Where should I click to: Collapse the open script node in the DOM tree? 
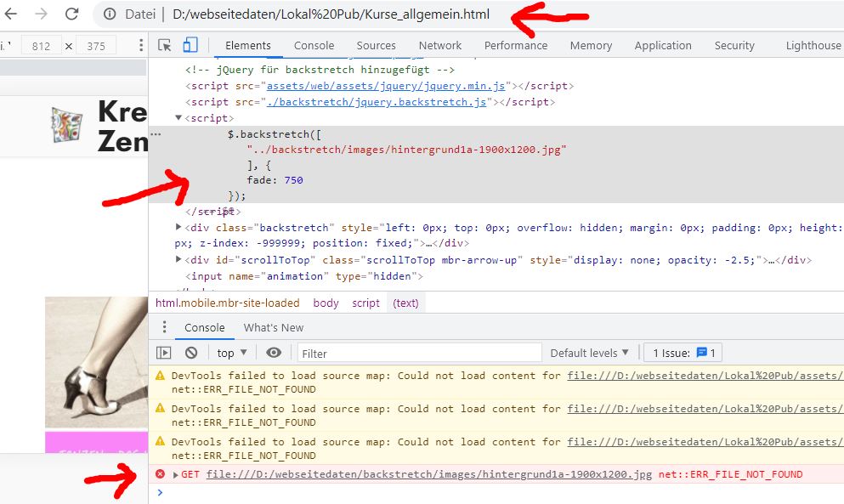(x=178, y=118)
